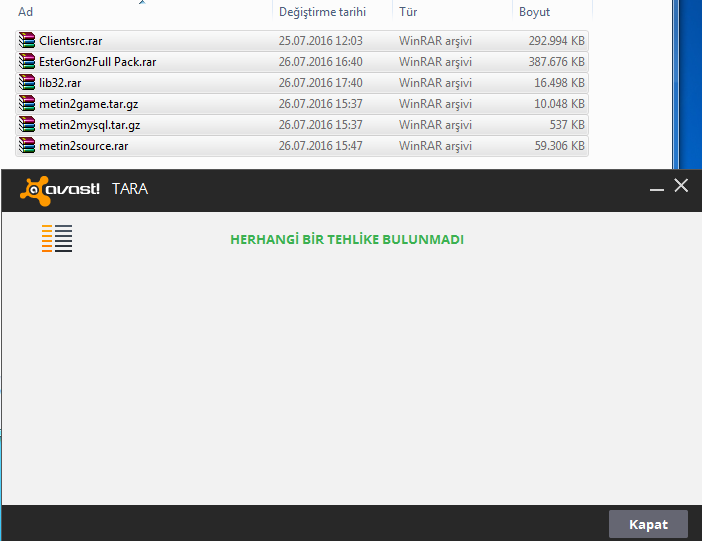Select file name metin2game.tar.gz
The height and width of the screenshot is (541, 702).
click(x=89, y=104)
